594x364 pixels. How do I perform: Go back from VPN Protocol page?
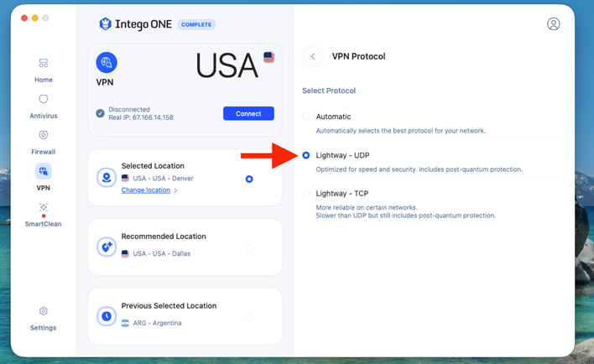313,56
